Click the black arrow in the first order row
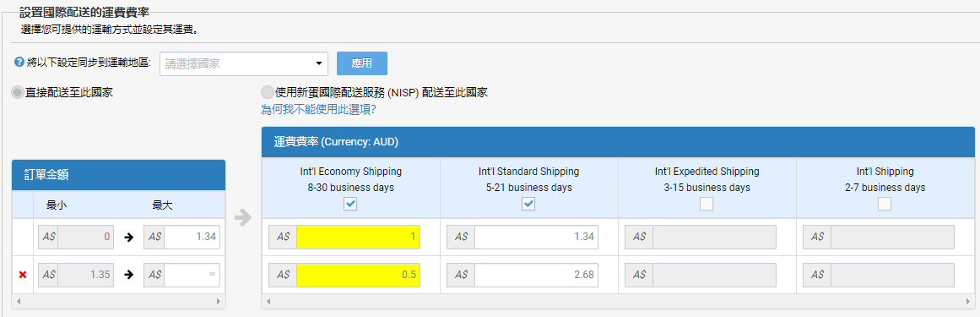980x317 pixels. [x=130, y=238]
